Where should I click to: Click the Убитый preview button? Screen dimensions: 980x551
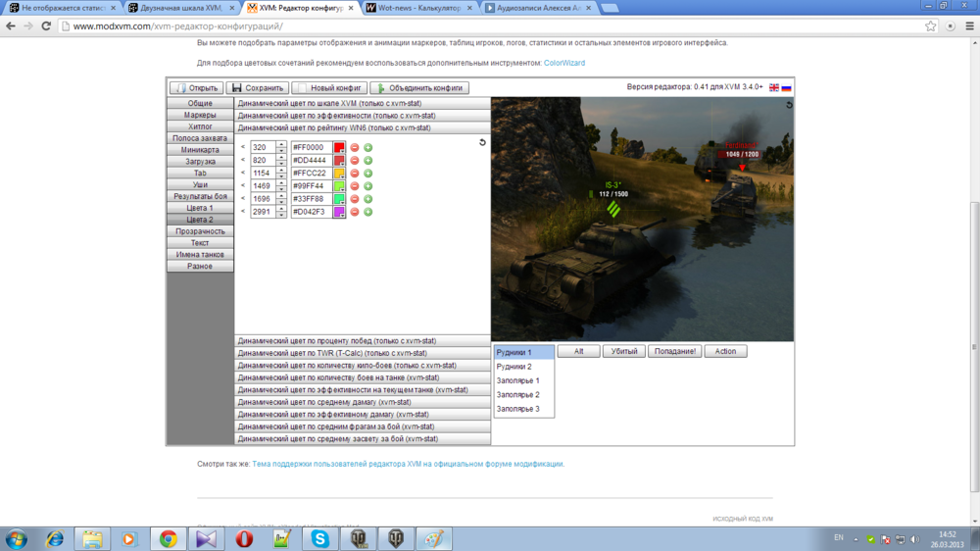click(623, 352)
